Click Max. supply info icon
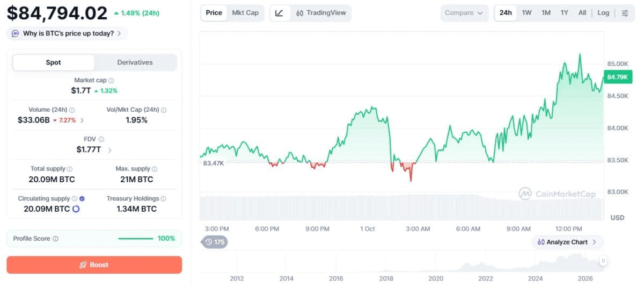 pos(155,169)
